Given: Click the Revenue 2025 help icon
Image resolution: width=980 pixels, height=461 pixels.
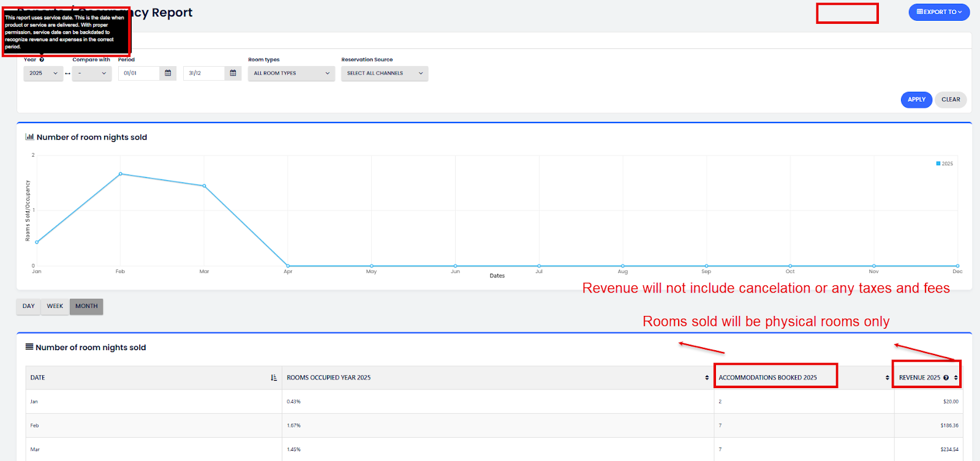Looking at the screenshot, I should point(946,378).
